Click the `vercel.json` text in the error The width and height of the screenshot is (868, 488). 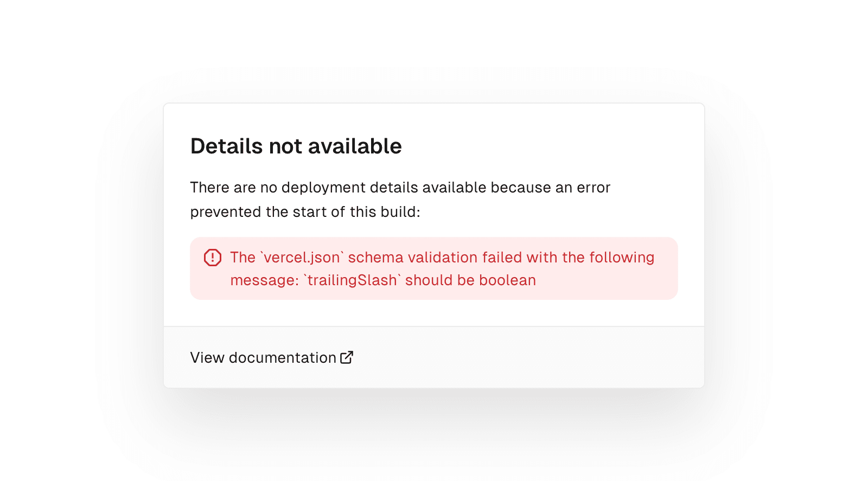[302, 258]
